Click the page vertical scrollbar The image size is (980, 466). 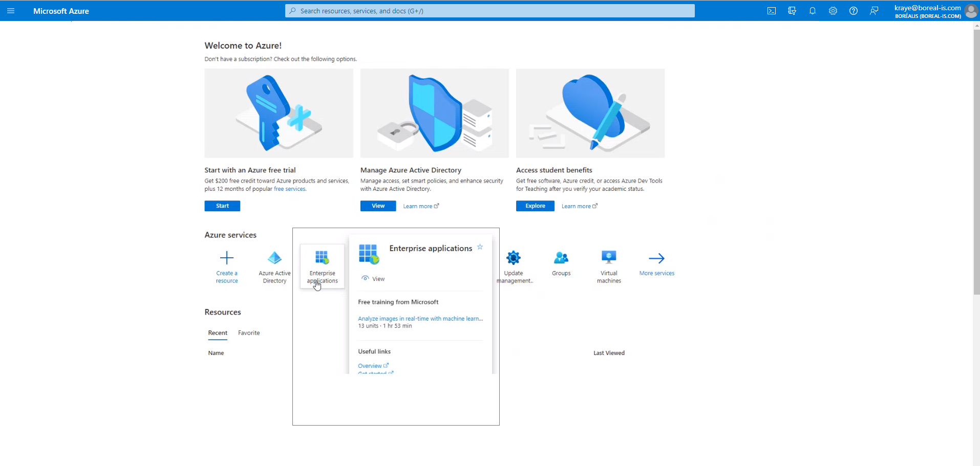(976, 162)
